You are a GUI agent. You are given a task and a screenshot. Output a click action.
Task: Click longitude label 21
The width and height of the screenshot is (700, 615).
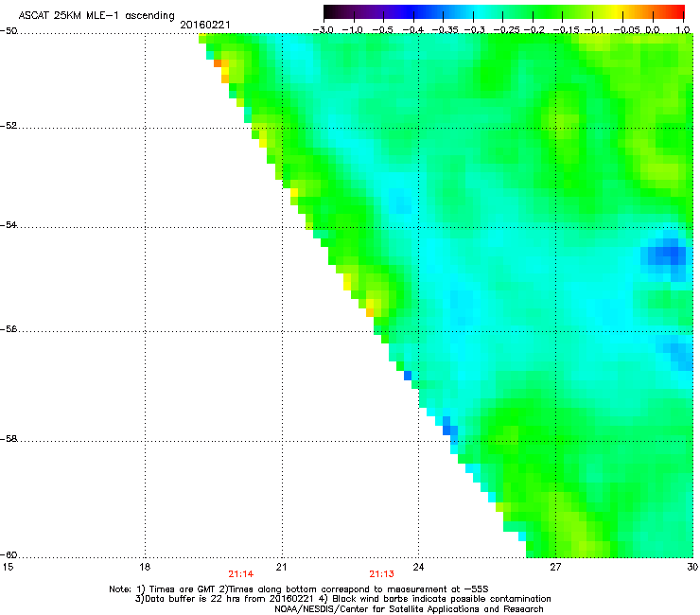281,567
